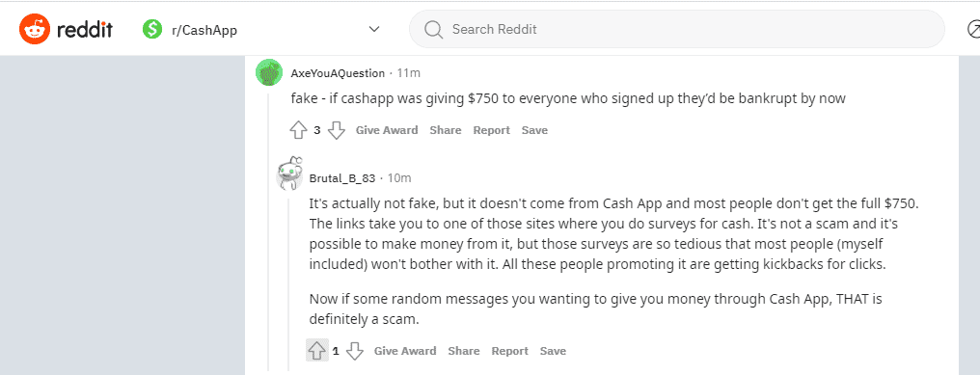The width and height of the screenshot is (980, 375).
Task: Downvote AxeYouAQuestion's comment
Action: 337,130
